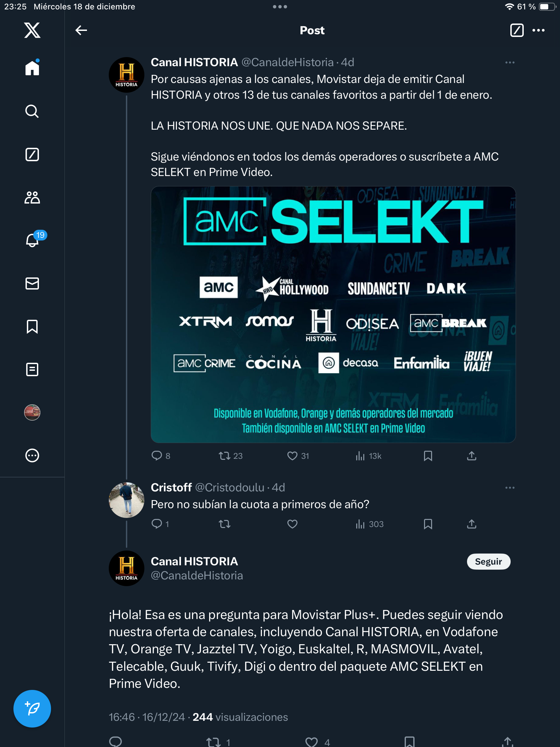Open Cristoff's @Cristodoulu profile link
The height and width of the screenshot is (747, 560).
pyautogui.click(x=230, y=487)
